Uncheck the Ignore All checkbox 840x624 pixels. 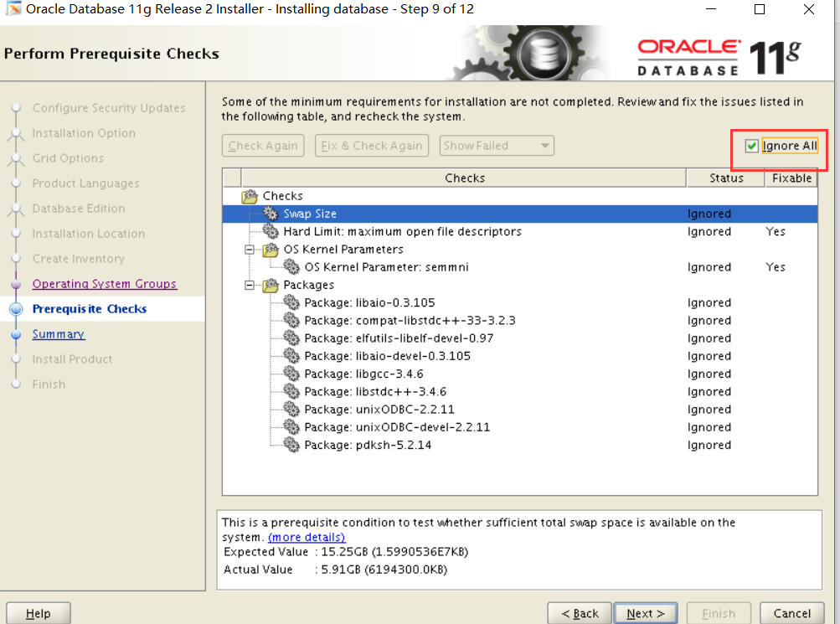[751, 146]
